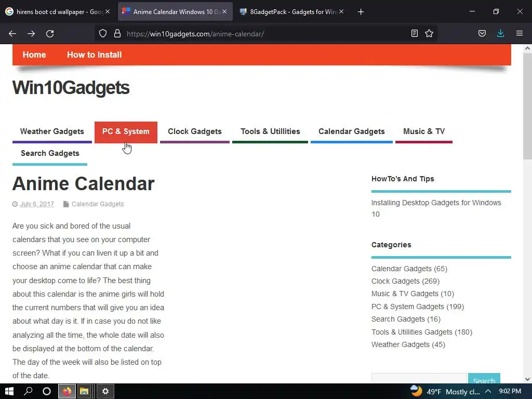Viewport: 532px width, 399px height.
Task: Click the July 6, 2017 post date
Action: [37, 204]
